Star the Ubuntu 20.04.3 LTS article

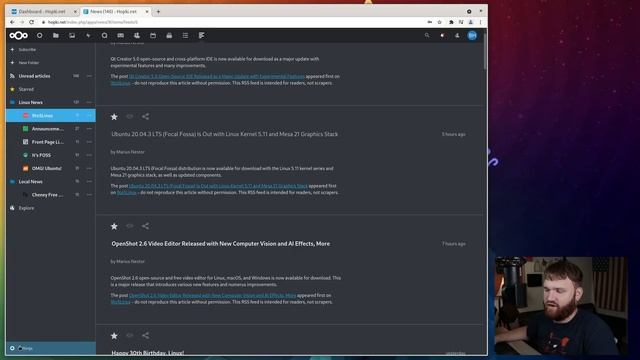coord(114,117)
